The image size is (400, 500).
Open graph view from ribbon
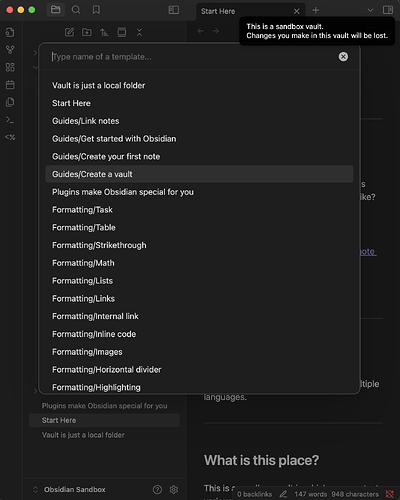[10, 50]
